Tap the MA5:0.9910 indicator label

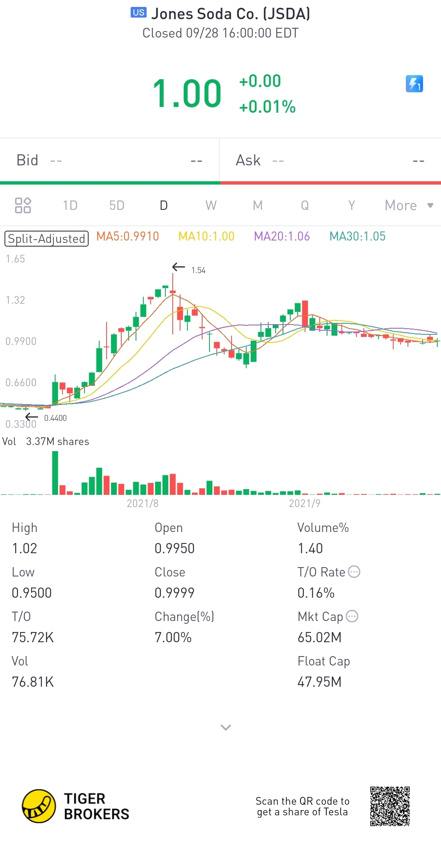tap(127, 236)
